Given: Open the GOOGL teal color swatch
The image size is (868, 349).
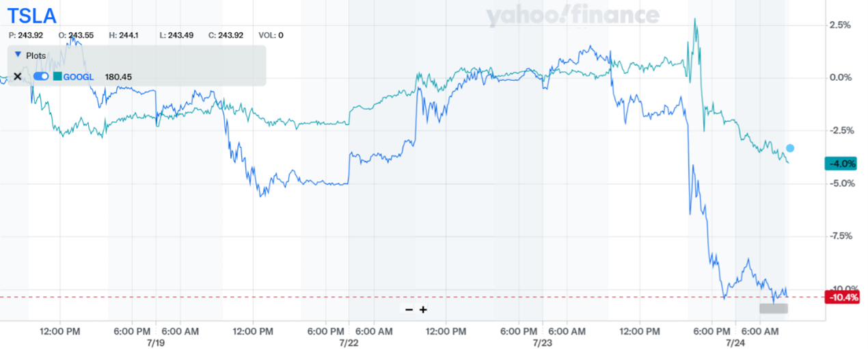Looking at the screenshot, I should (57, 76).
